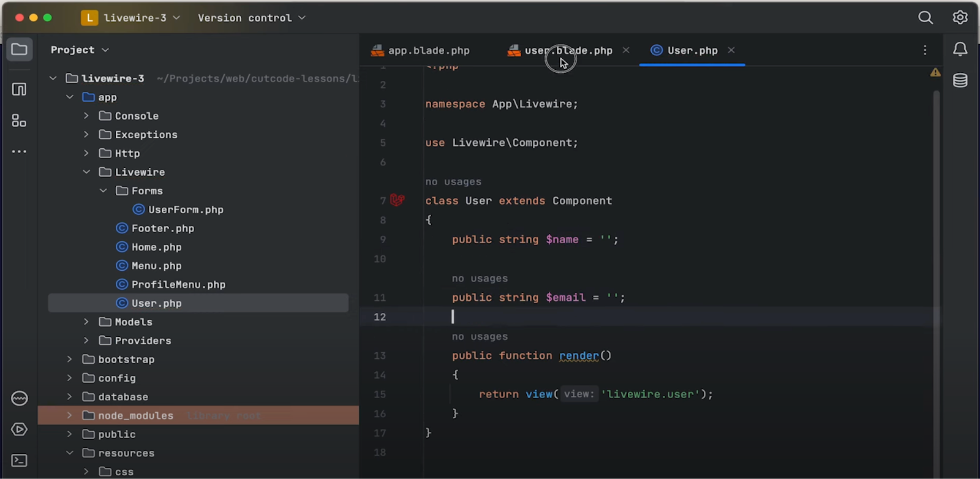Click the 'no usages' hint above render
The image size is (980, 479).
pyautogui.click(x=480, y=337)
